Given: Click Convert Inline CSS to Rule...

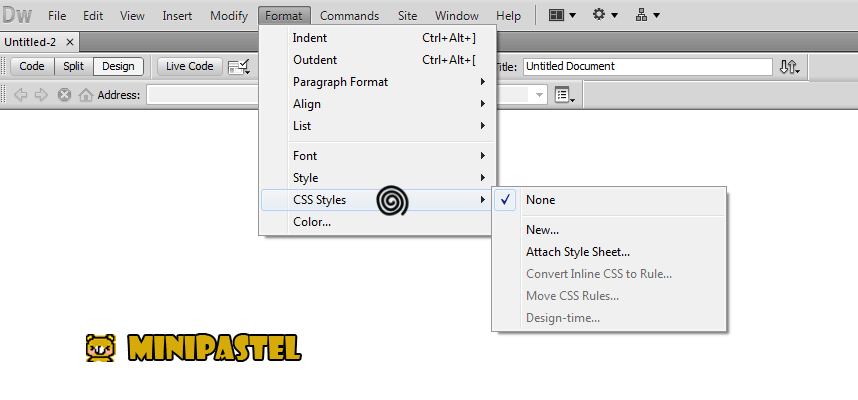Looking at the screenshot, I should [609, 274].
